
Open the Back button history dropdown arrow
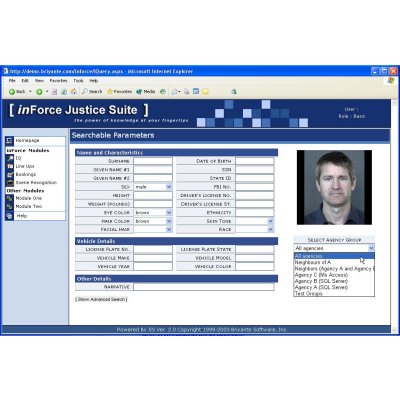pyautogui.click(x=30, y=92)
